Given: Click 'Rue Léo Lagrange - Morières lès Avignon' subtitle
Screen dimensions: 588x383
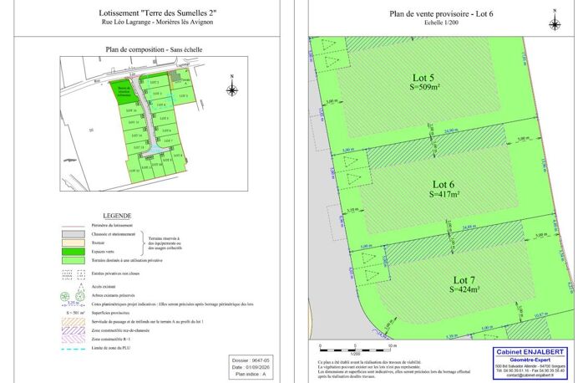Looking at the screenshot, I should click(x=158, y=22).
